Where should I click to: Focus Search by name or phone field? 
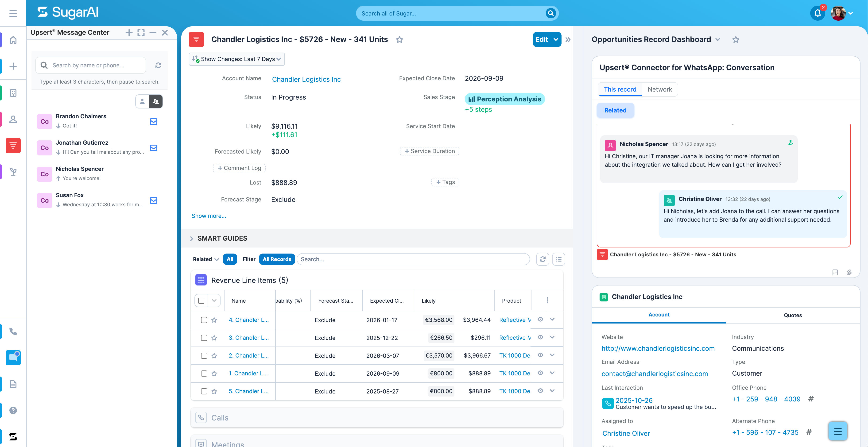91,65
